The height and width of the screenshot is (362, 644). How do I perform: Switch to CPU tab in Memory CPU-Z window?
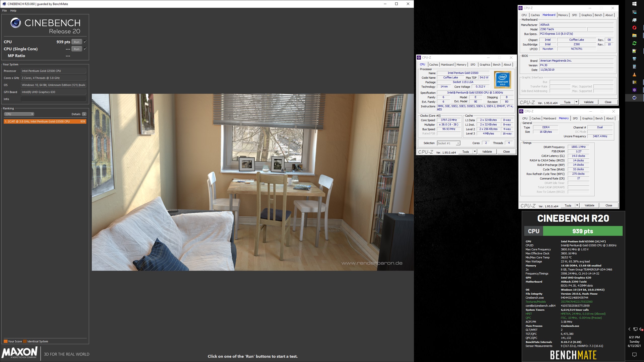coord(525,118)
